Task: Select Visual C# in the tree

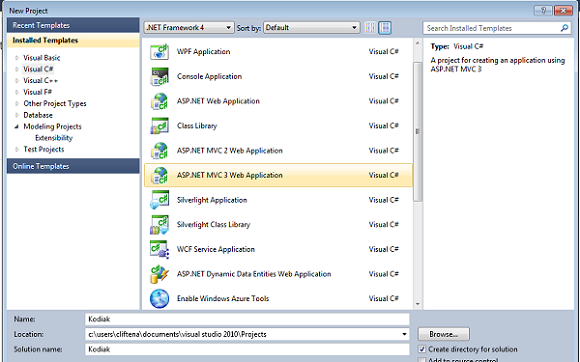Action: click(38, 69)
